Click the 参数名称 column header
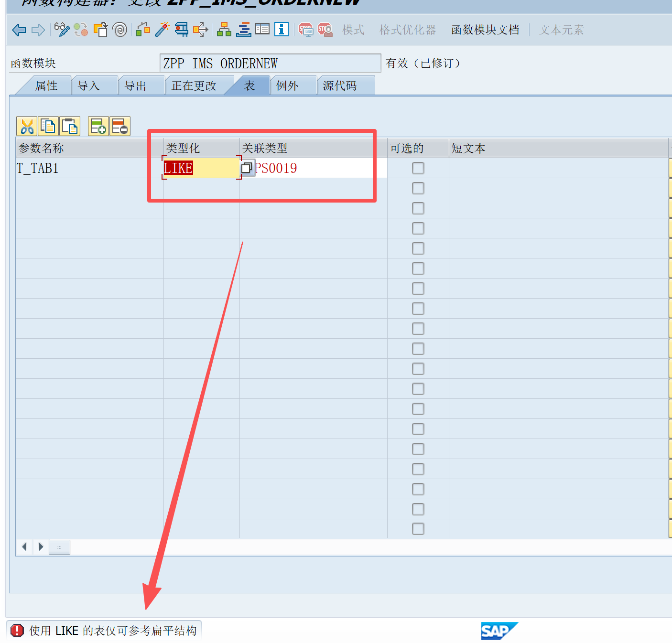This screenshot has height=643, width=672. [90, 148]
